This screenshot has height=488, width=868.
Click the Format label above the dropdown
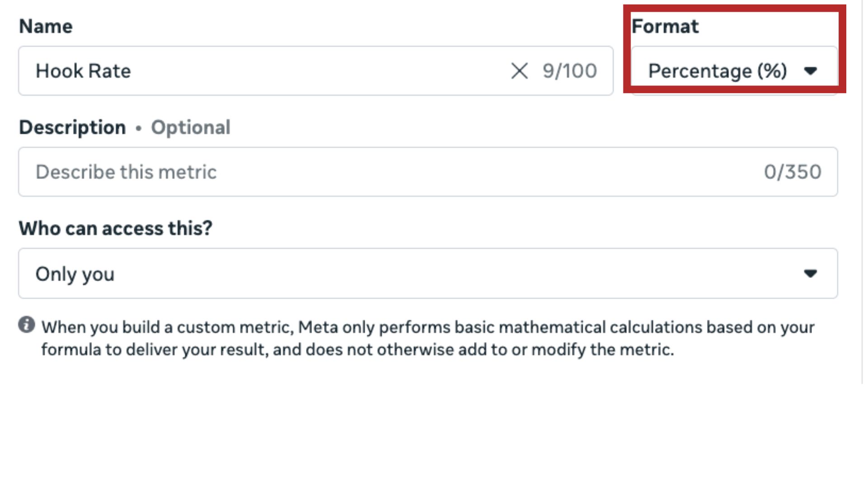(665, 26)
